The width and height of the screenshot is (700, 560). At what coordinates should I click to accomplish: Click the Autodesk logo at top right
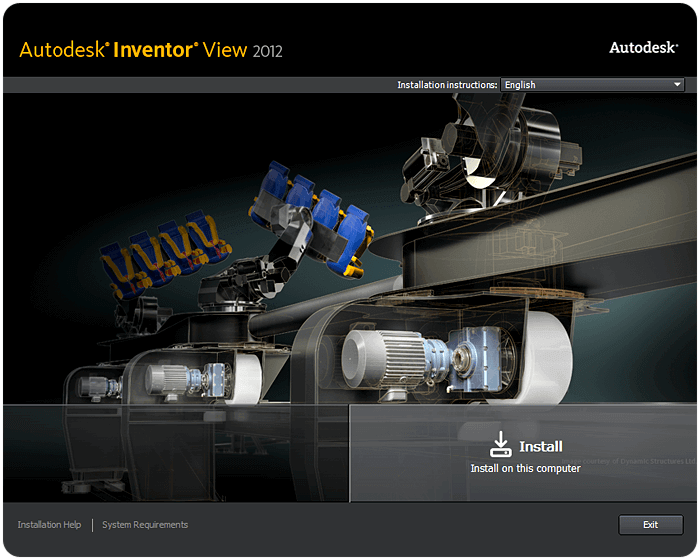[x=643, y=47]
